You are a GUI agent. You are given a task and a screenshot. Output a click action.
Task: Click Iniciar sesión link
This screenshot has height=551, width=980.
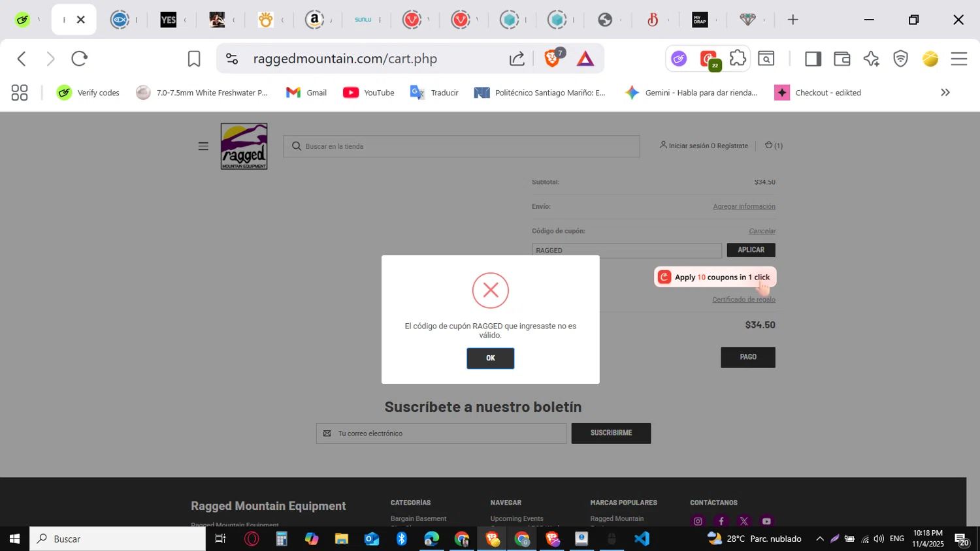pyautogui.click(x=689, y=146)
